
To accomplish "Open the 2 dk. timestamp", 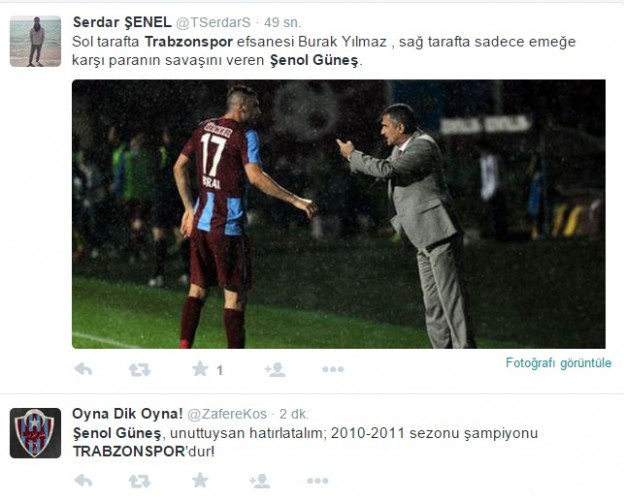I will (x=294, y=414).
